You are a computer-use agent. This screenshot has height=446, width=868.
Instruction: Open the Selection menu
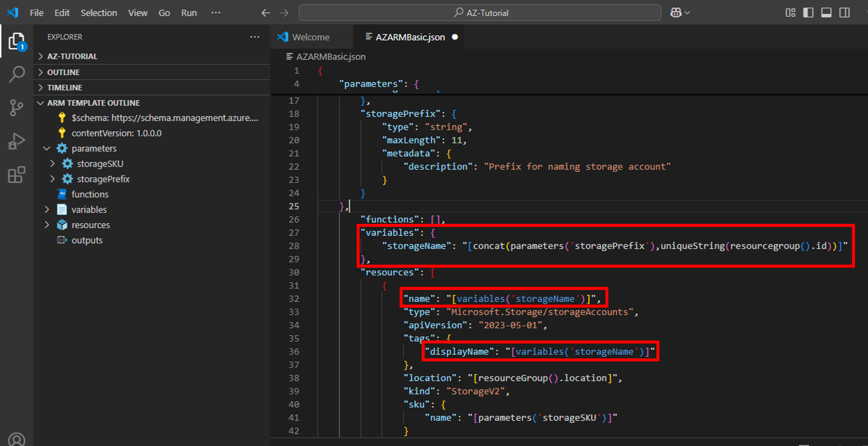pos(99,13)
